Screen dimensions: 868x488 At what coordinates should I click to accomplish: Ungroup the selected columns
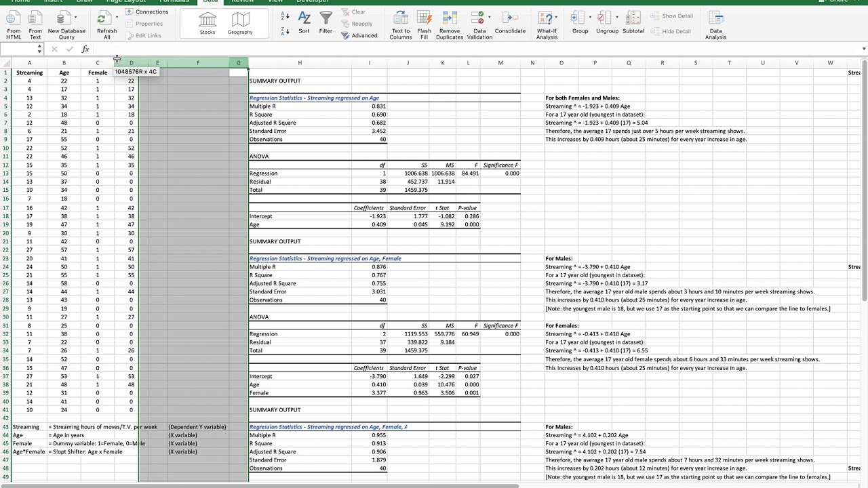click(x=606, y=23)
